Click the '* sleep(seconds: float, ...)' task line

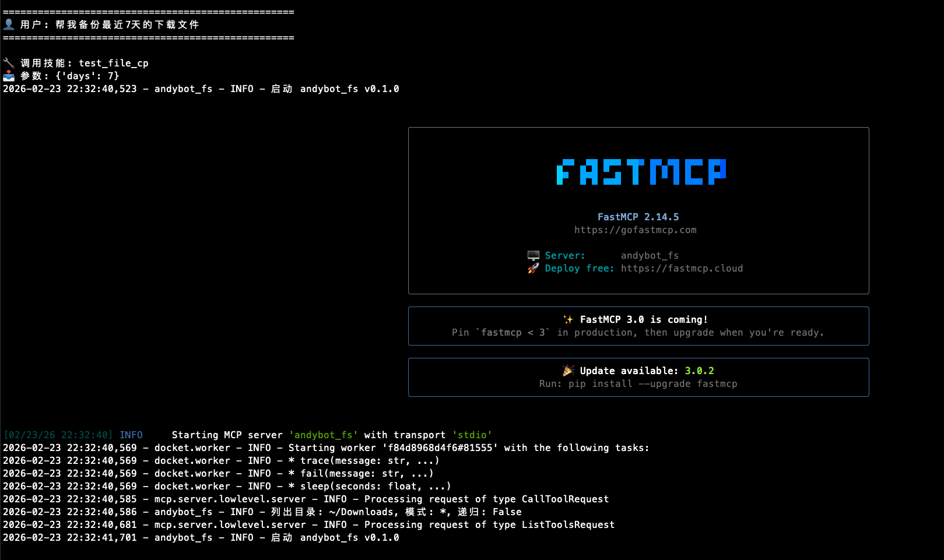click(x=370, y=486)
